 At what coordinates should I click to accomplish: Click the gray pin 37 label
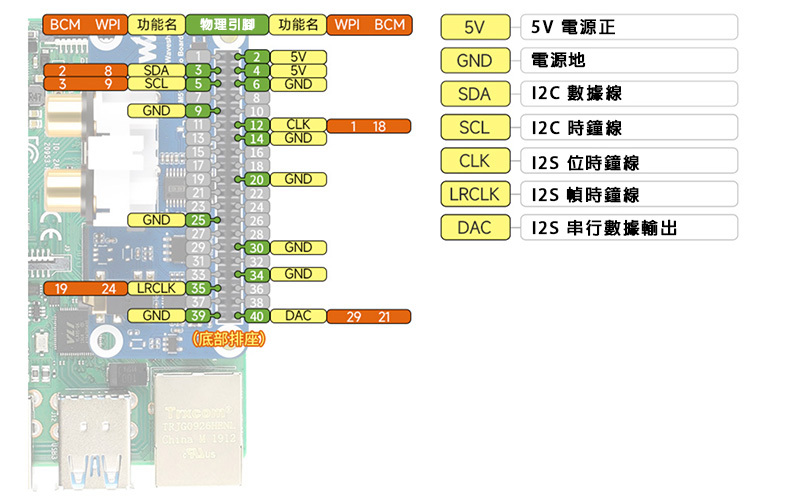198,302
